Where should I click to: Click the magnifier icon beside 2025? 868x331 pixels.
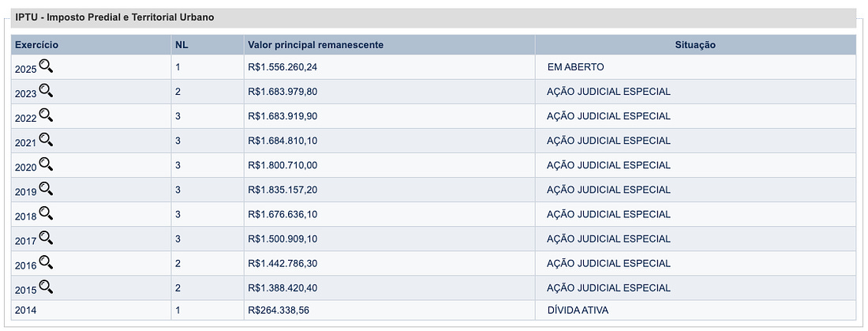(46, 66)
